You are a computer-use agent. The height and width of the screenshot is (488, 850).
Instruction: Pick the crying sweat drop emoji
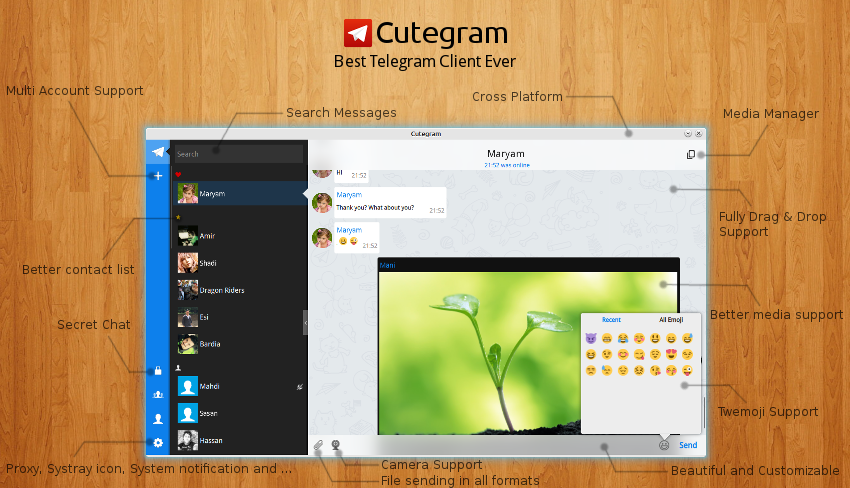click(x=607, y=370)
